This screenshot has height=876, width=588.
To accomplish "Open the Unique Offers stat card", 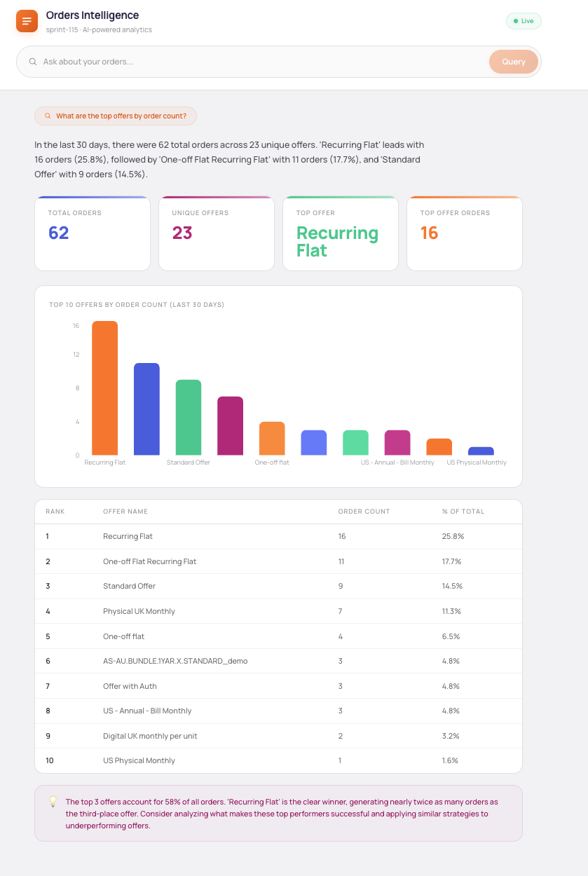I will click(216, 233).
